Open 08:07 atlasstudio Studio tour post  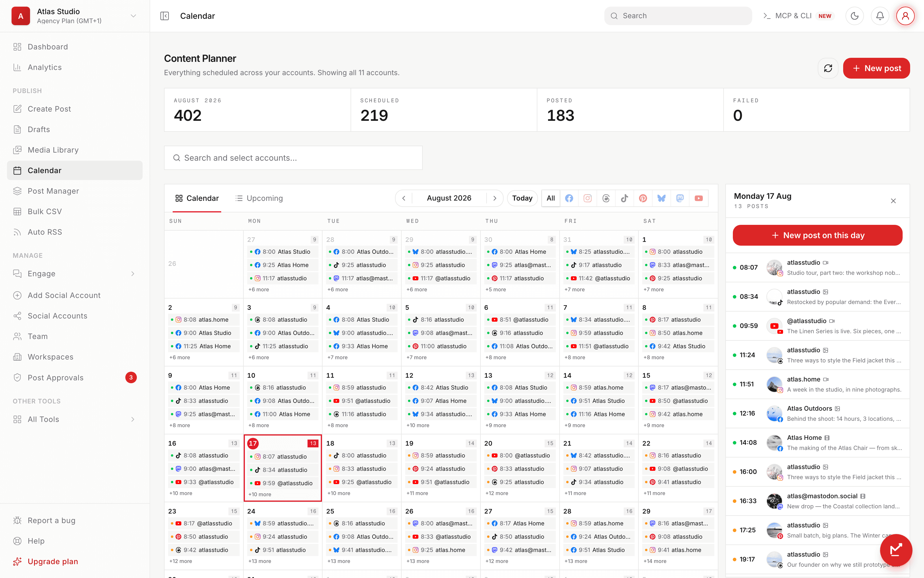817,268
